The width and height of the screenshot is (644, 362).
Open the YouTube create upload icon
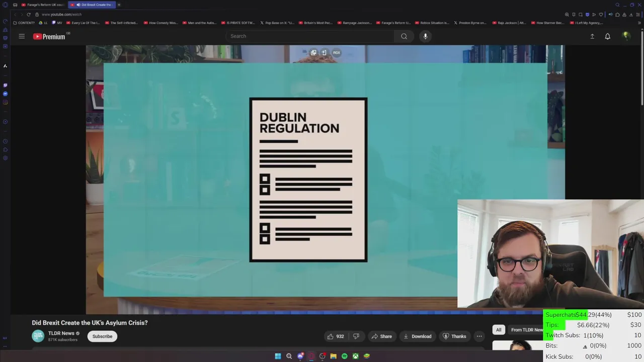(592, 36)
